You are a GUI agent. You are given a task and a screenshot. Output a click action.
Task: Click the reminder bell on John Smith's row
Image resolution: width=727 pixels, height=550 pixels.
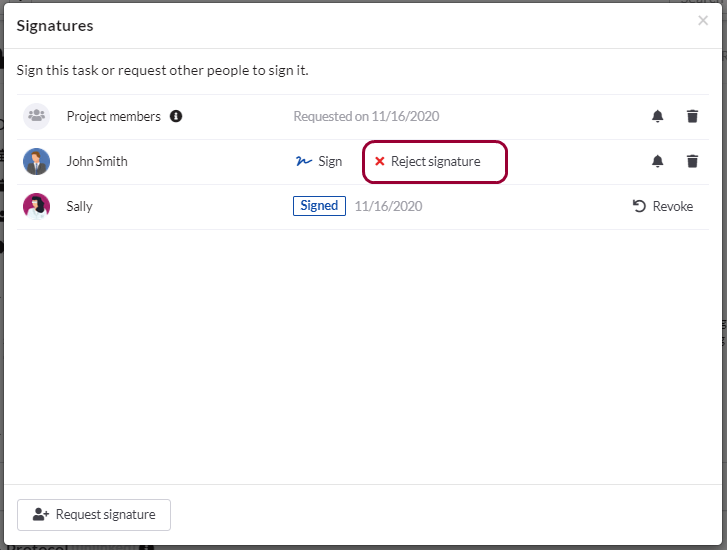coord(657,161)
